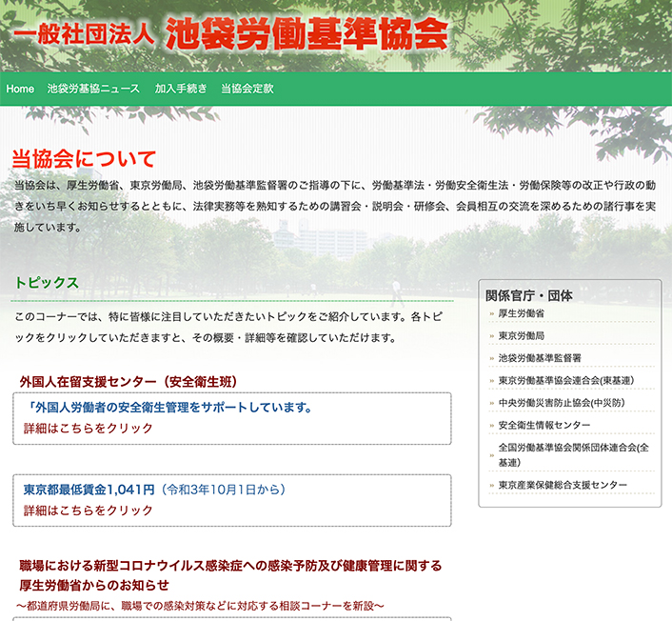Click 詳細はこちらをクリック under 外国人労働者 topic

pos(89,429)
